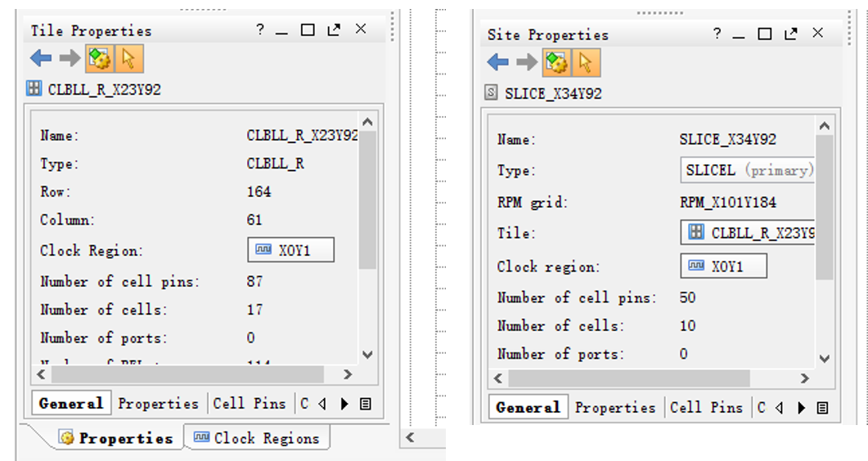The width and height of the screenshot is (868, 461).
Task: Switch to bottom Properties window tab
Action: tap(116, 438)
